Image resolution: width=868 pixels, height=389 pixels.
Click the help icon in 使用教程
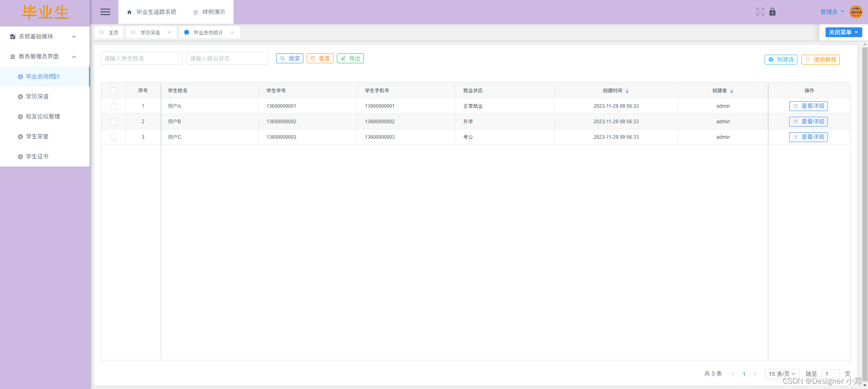808,60
